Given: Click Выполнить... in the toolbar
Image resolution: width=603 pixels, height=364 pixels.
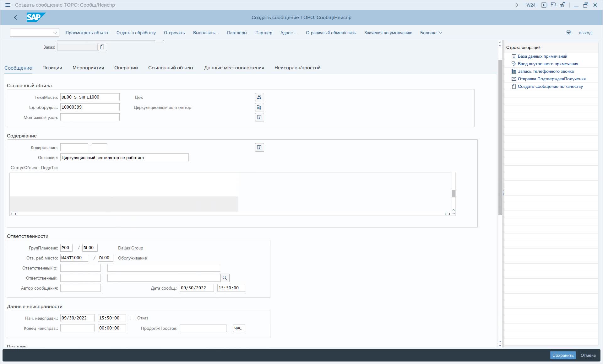Looking at the screenshot, I should click(x=206, y=33).
